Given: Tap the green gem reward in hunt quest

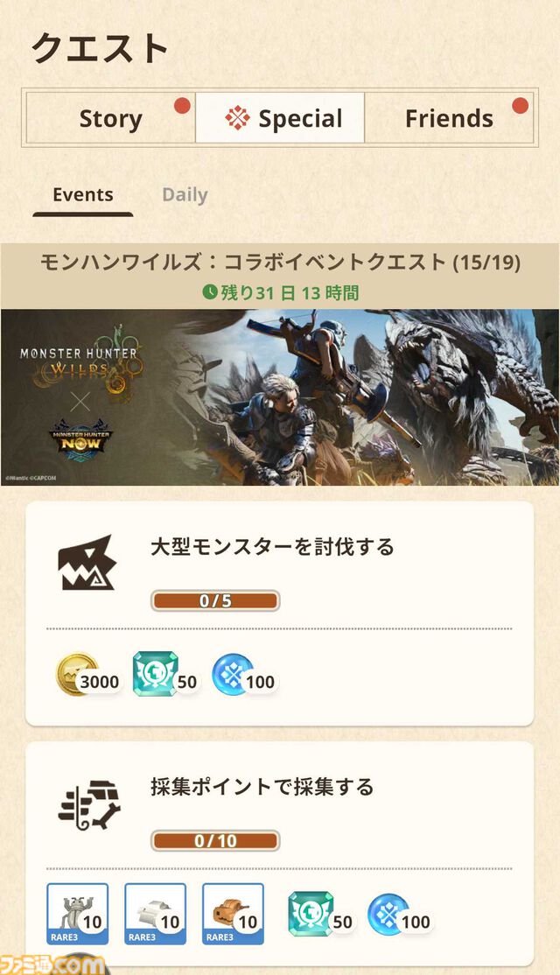Looking at the screenshot, I should [x=165, y=676].
